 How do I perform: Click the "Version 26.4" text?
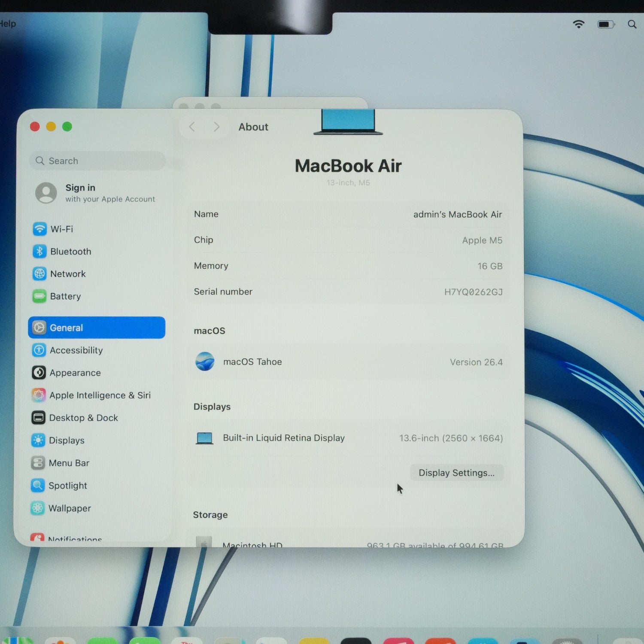(476, 362)
